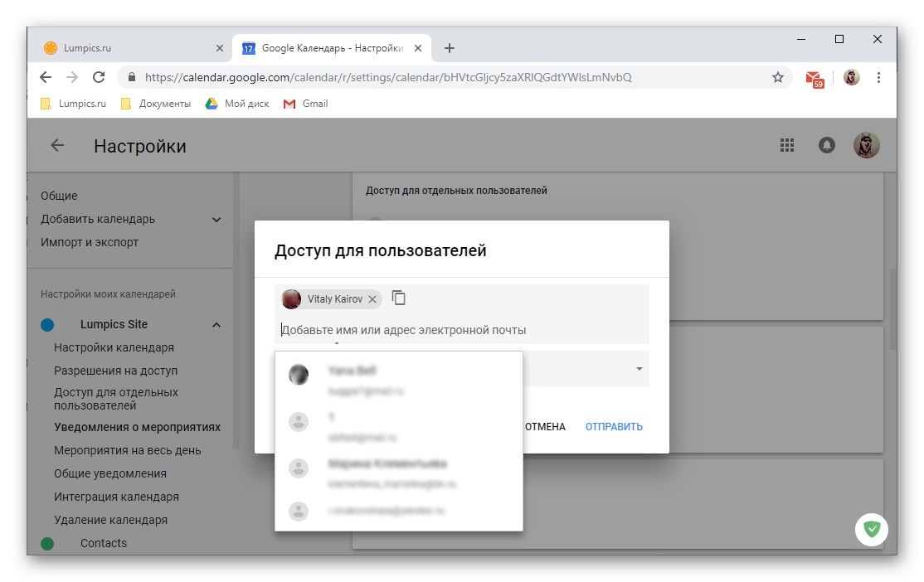
Task: Reload the current page
Action: (99, 76)
